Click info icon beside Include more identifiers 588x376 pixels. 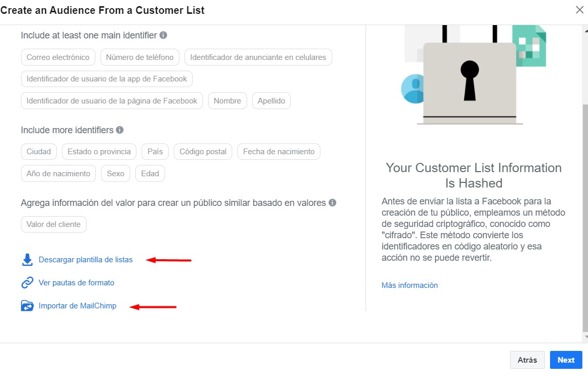[119, 130]
